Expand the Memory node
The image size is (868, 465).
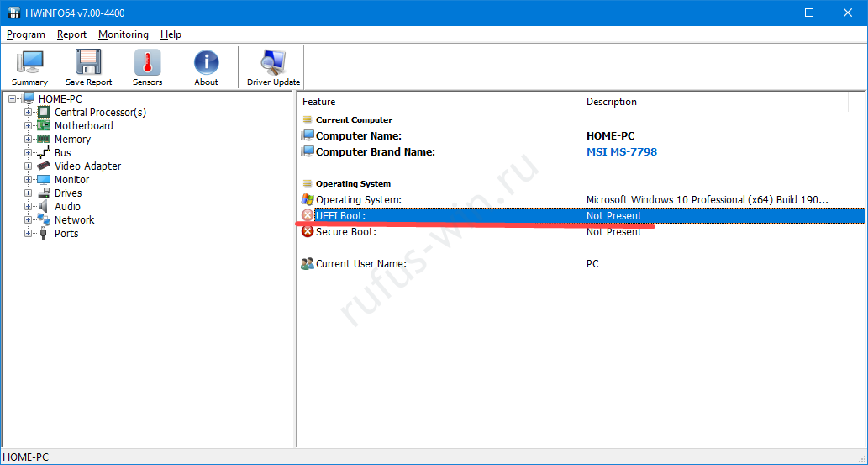pos(28,139)
